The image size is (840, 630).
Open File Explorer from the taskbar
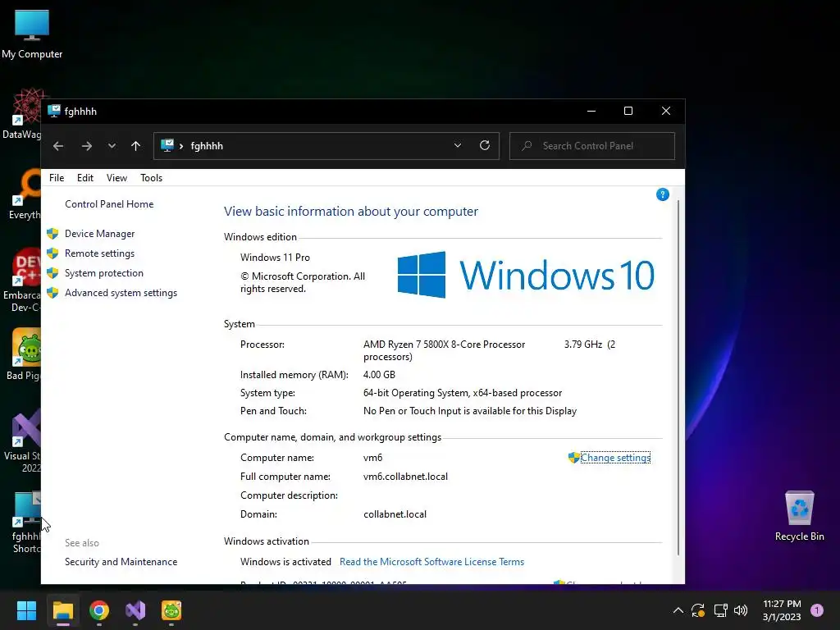62,610
